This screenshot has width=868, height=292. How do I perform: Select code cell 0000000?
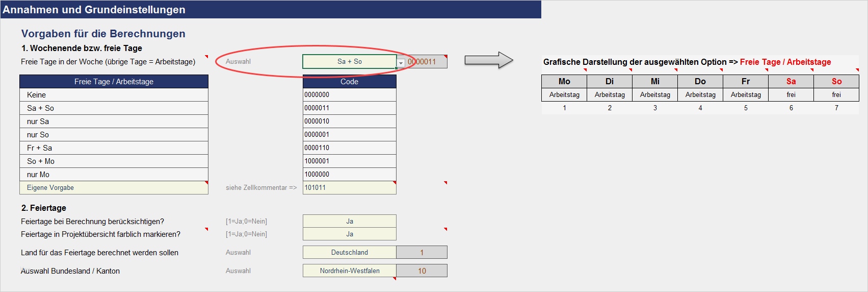[349, 94]
